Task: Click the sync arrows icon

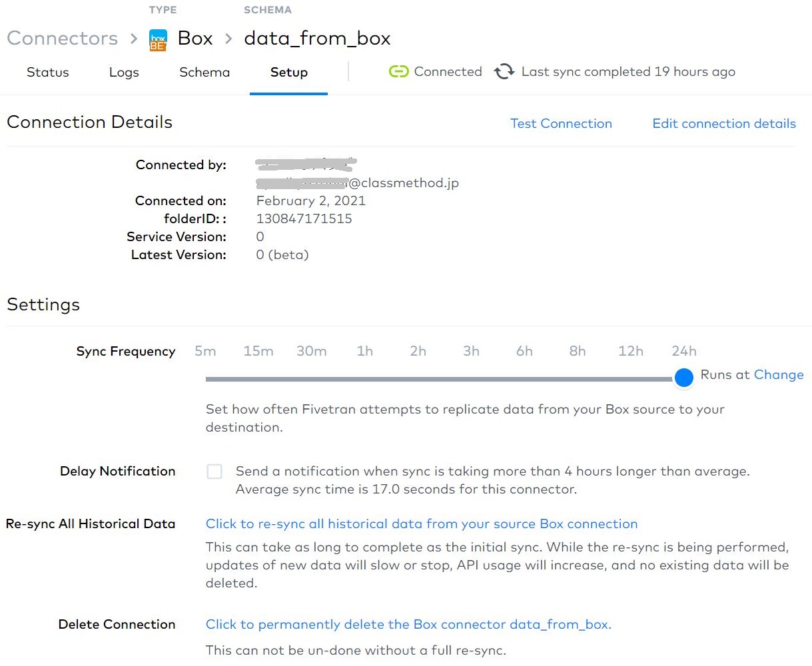Action: point(504,72)
